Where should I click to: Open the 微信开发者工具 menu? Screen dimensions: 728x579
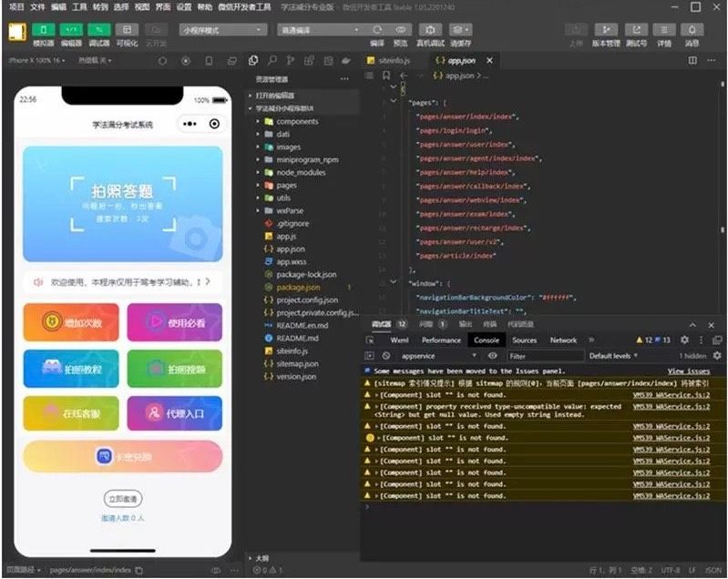(x=244, y=7)
